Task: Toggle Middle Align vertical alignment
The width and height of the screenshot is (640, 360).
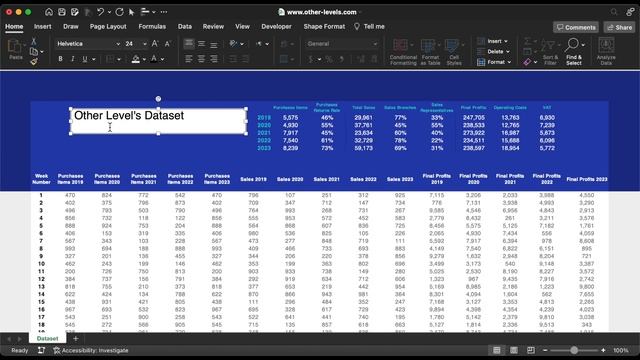Action: click(x=202, y=44)
